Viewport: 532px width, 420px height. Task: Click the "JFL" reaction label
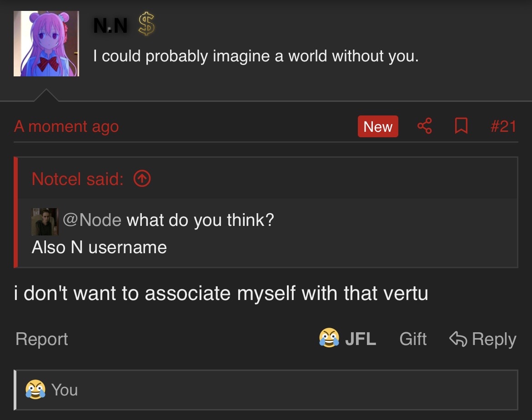(361, 339)
